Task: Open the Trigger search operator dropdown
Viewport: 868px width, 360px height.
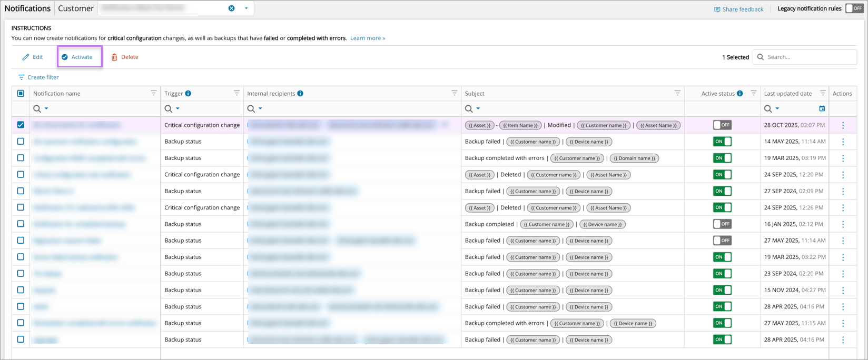Action: click(177, 109)
